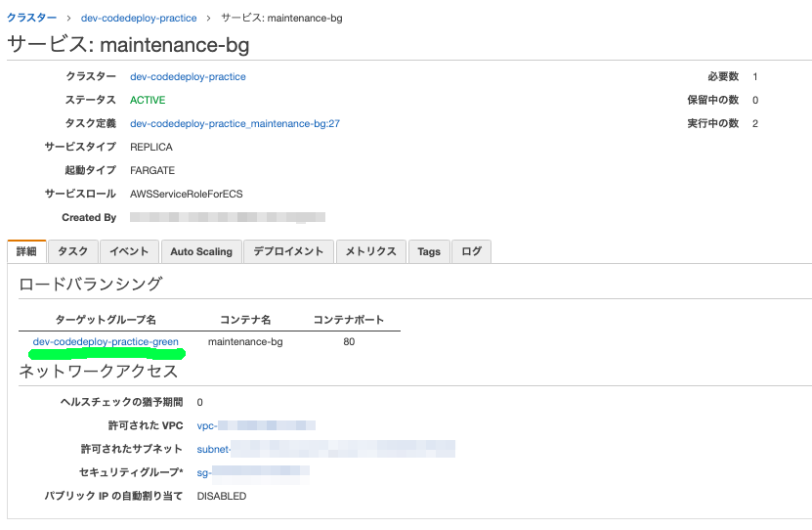This screenshot has height=530, width=812.
Task: Click the permitted VPC link
Action: (207, 425)
